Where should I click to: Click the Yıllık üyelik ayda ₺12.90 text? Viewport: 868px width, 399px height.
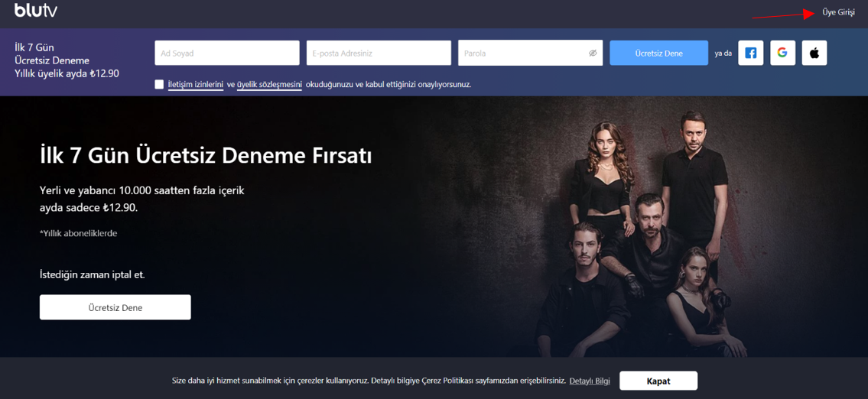[x=67, y=73]
